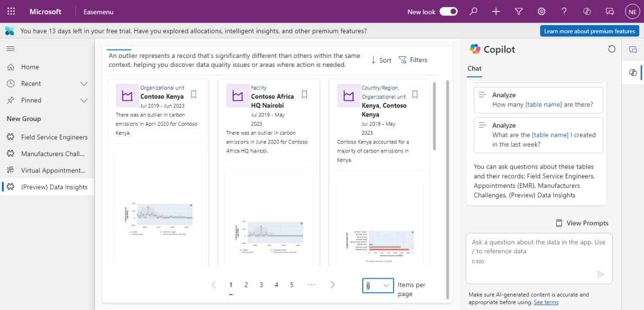Open the settings gear icon
Image resolution: width=644 pixels, height=310 pixels.
point(542,11)
